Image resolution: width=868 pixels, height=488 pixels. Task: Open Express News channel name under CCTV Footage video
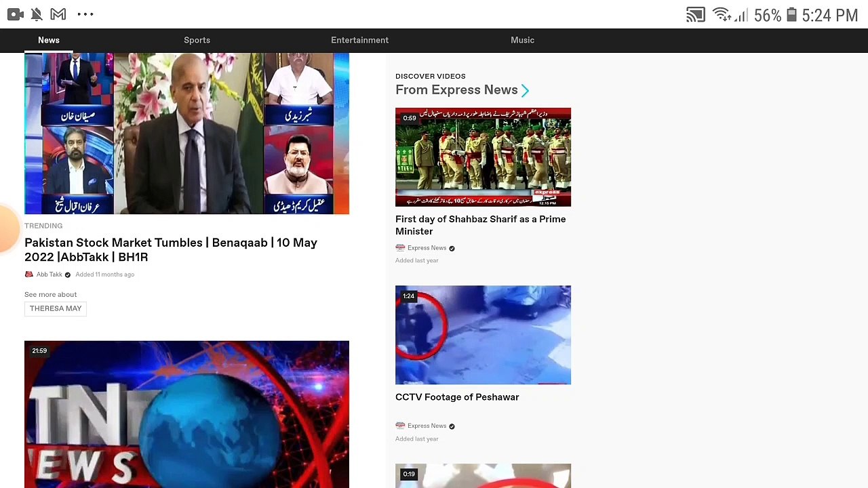[427, 426]
